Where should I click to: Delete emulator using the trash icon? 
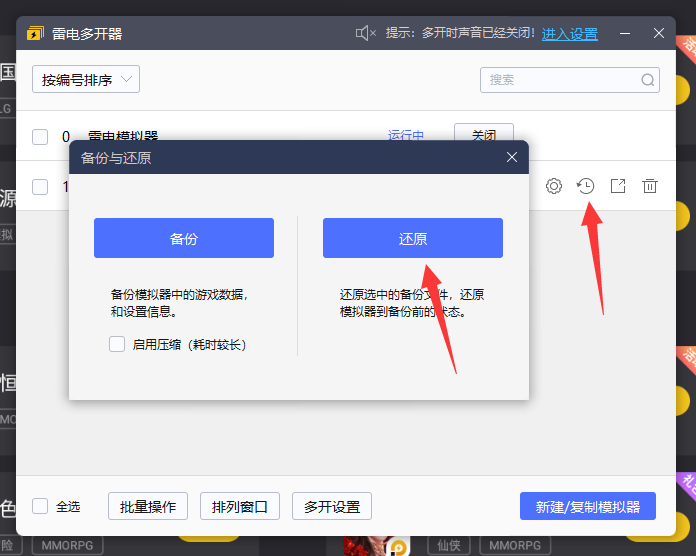[x=650, y=186]
